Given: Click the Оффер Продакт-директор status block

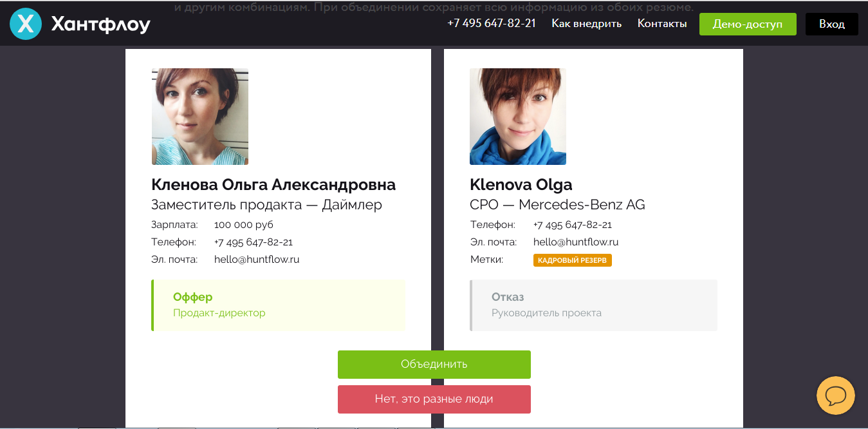Looking at the screenshot, I should [x=278, y=305].
